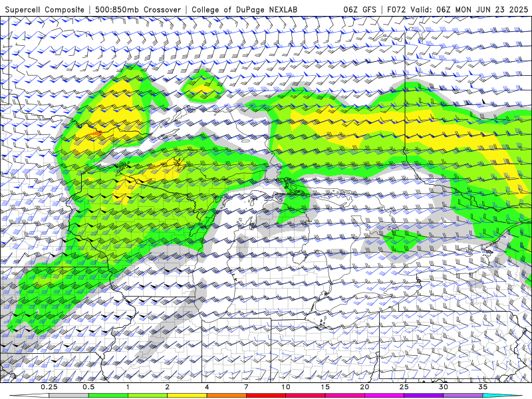Click the colorbar value label '20'

coord(364,387)
